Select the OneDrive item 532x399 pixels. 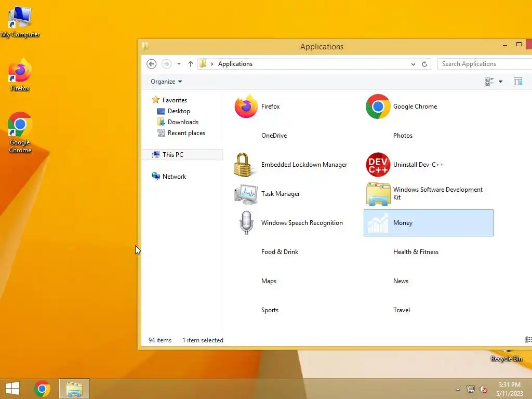coord(274,136)
